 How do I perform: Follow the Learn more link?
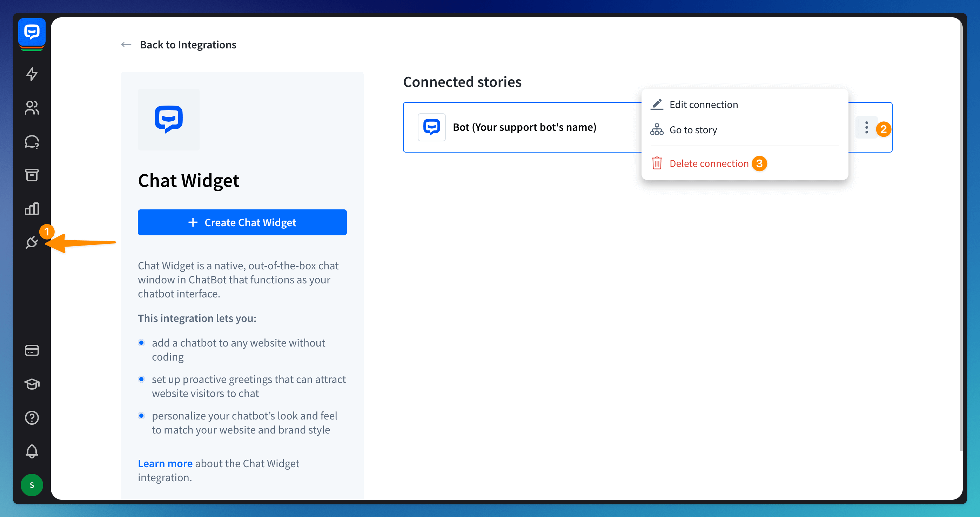click(165, 463)
